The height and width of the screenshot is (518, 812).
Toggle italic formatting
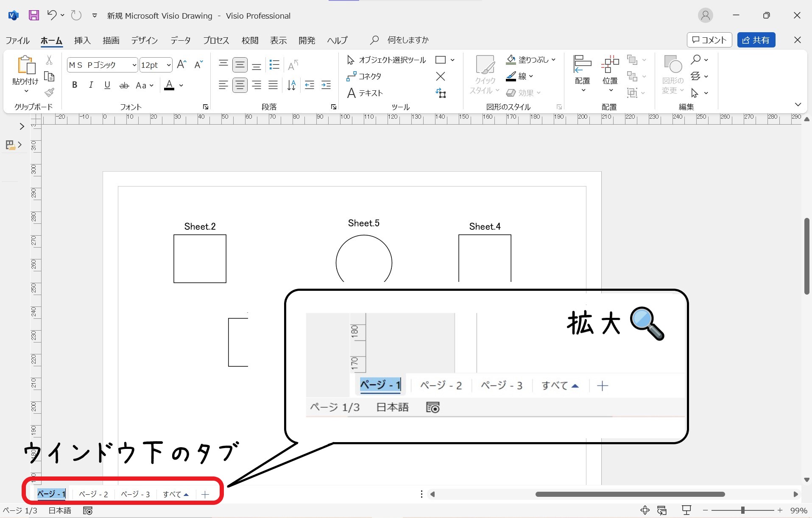click(x=90, y=85)
